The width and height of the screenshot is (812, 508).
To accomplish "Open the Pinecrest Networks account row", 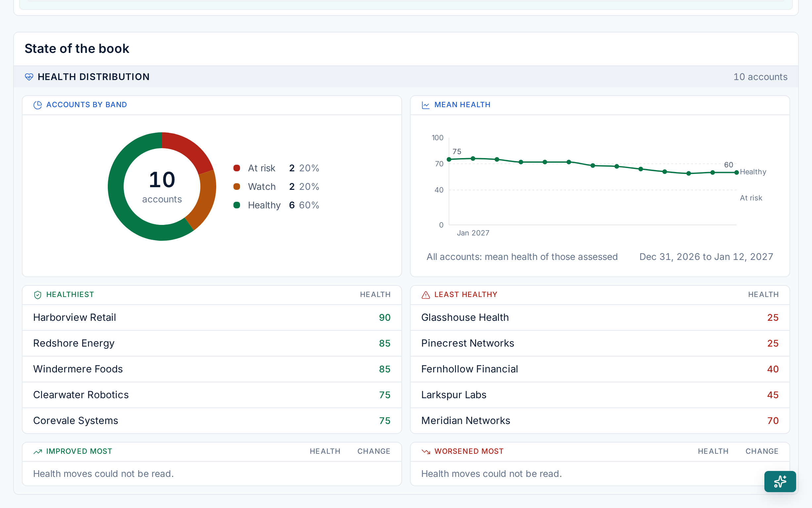I will point(600,343).
